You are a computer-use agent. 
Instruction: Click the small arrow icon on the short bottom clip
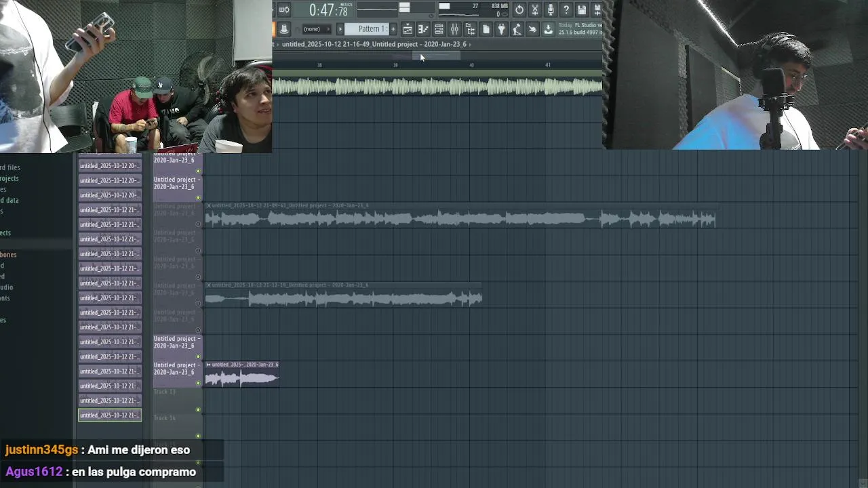[x=209, y=365]
